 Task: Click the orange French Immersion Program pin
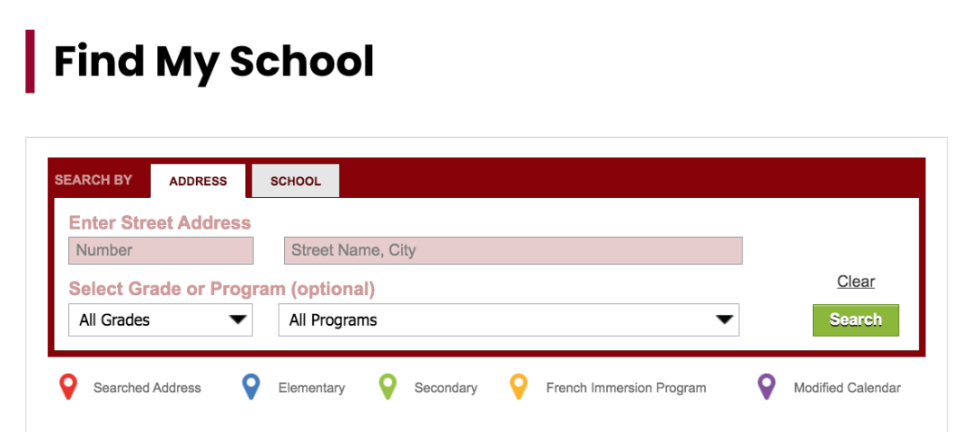click(519, 387)
